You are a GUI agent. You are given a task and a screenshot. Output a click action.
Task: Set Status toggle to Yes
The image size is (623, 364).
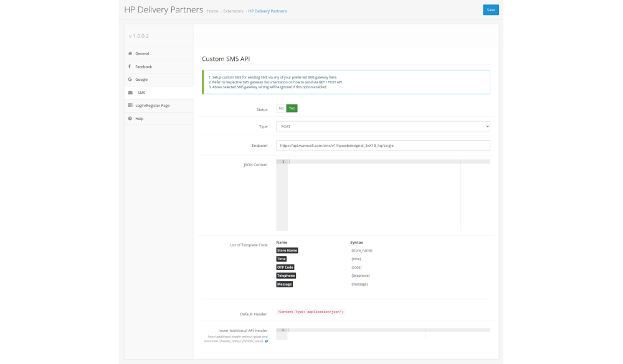(292, 108)
